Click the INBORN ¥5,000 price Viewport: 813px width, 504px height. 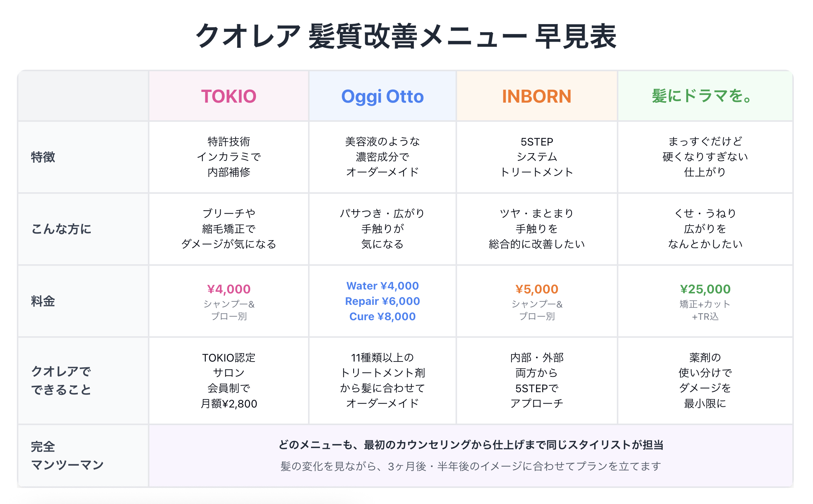tap(536, 289)
